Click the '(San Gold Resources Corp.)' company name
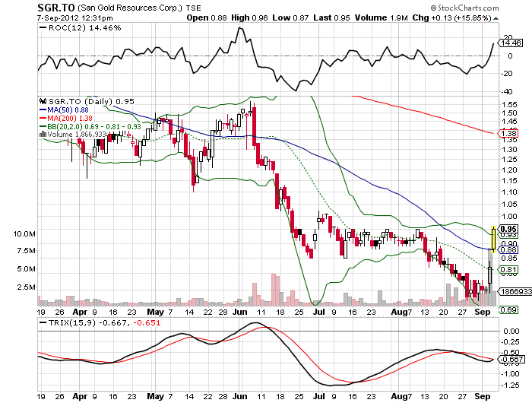This screenshot has width=532, height=403. coord(130,8)
